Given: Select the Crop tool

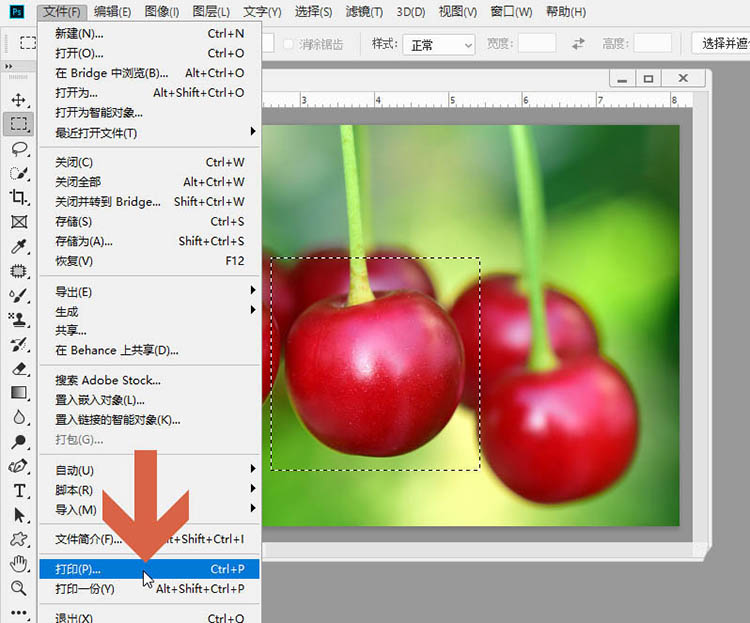Looking at the screenshot, I should (19, 197).
